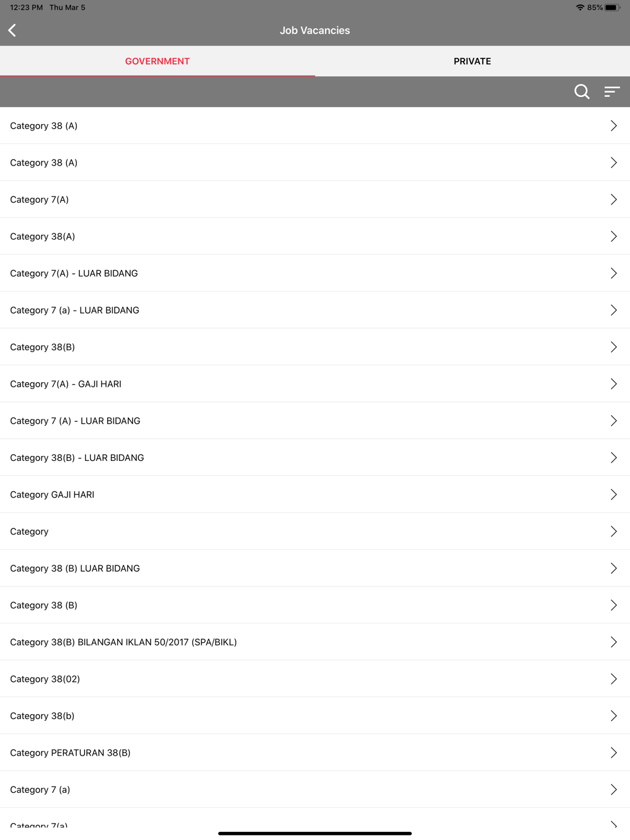The image size is (630, 840).
Task: Open Category 7 (a) - LUAR BIDANG
Action: pyautogui.click(x=315, y=310)
